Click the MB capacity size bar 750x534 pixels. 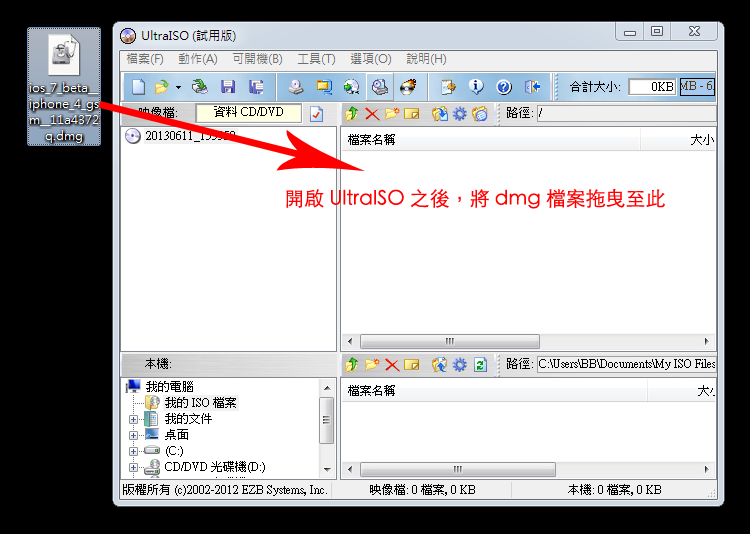[697, 87]
